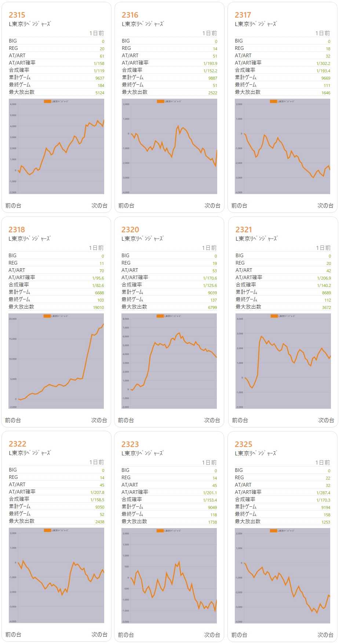Toggle the orange legend in 2320 chart
Image resolution: width=339 pixels, height=644 pixels.
(x=160, y=316)
